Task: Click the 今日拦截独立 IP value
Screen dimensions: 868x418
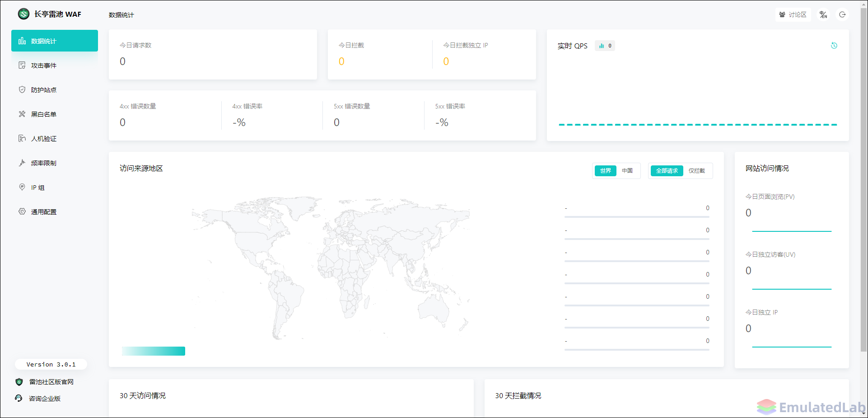Action: [446, 61]
